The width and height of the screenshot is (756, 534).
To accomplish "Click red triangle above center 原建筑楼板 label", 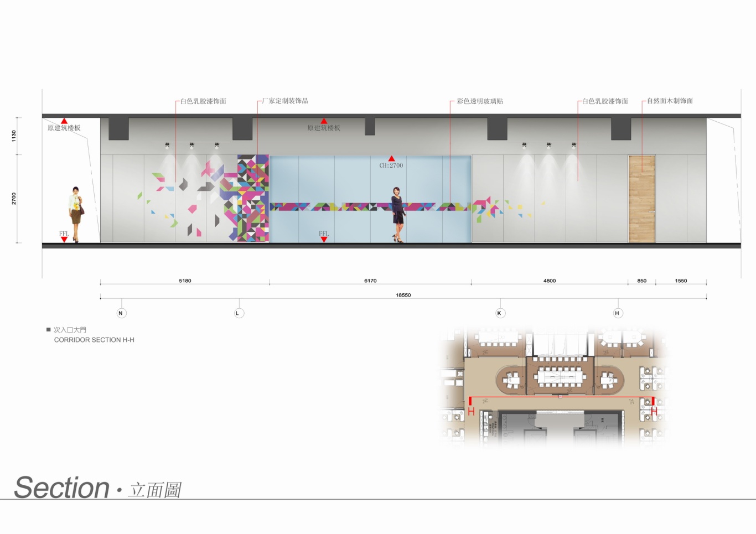I will coord(324,121).
